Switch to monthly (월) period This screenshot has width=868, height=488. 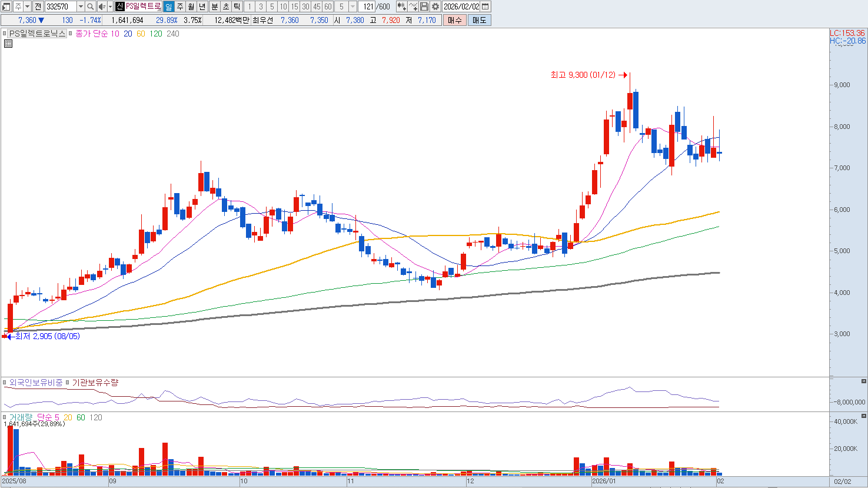191,6
